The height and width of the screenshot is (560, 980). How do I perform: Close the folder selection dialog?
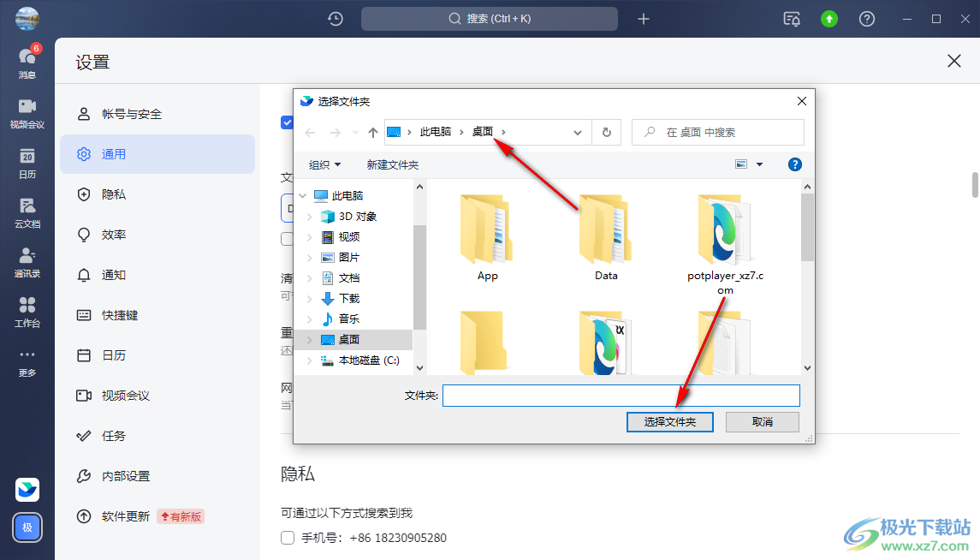pos(802,101)
